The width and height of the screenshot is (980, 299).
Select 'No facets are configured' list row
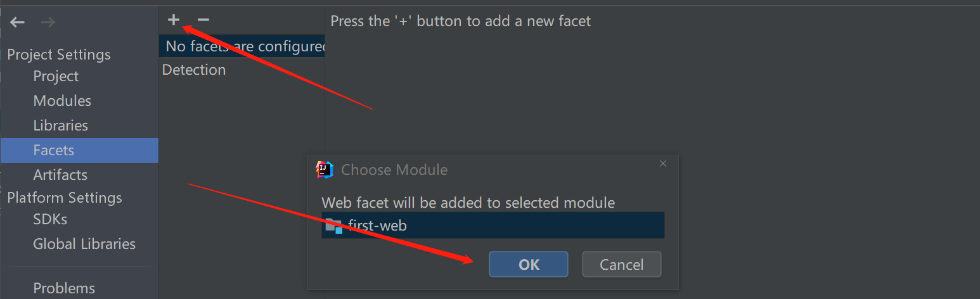[242, 46]
